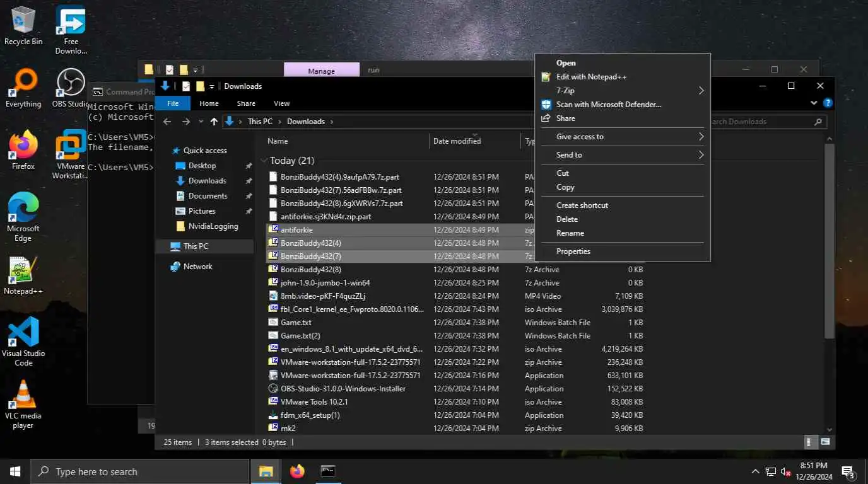Choose Share in the context menu
868x484 pixels.
623,118
